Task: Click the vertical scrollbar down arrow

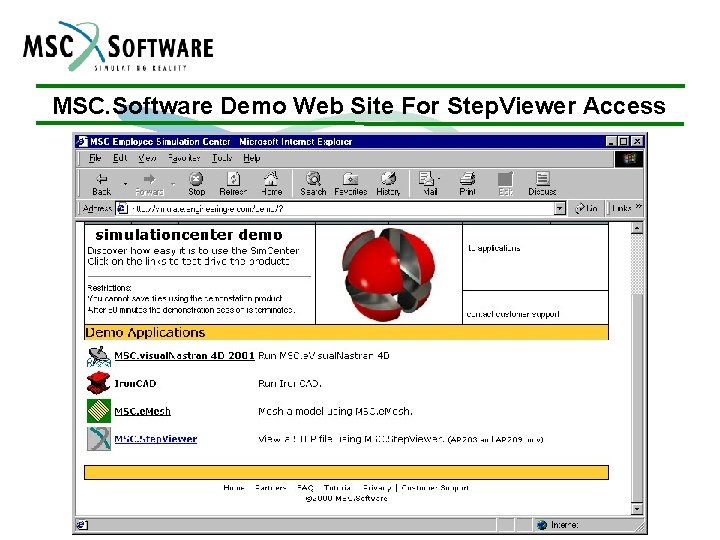Action: [637, 509]
